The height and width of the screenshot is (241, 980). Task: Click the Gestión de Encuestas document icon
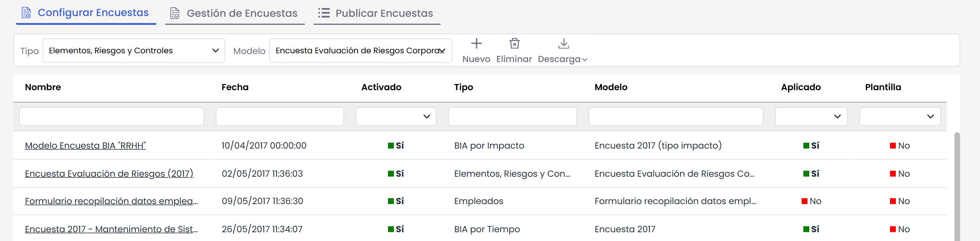[x=175, y=13]
